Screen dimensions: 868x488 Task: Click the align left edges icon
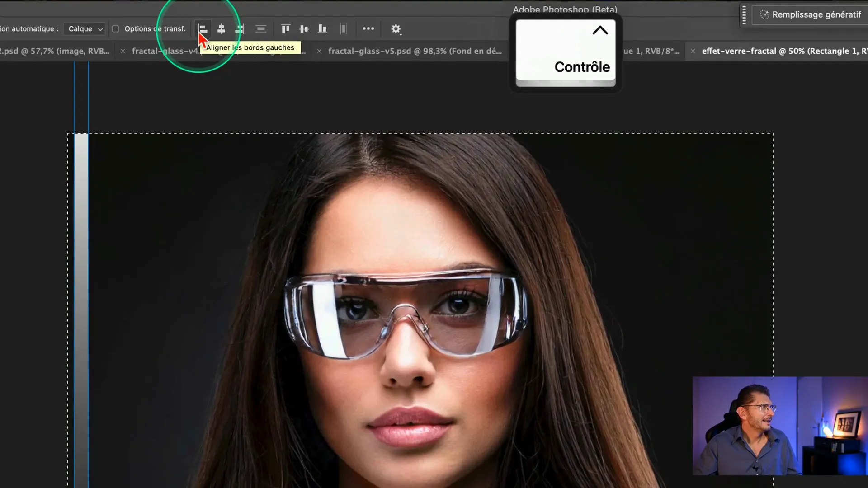pyautogui.click(x=203, y=29)
